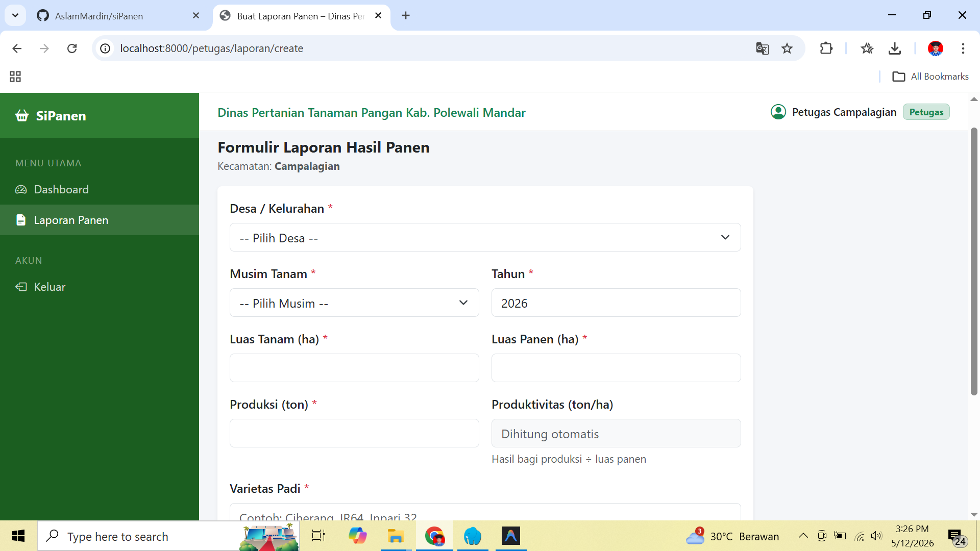Focus the Produksi (ton) input
This screenshot has height=551, width=980.
354,433
